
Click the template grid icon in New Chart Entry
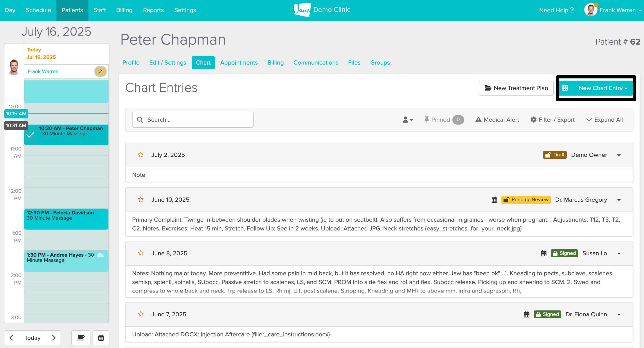(x=565, y=88)
